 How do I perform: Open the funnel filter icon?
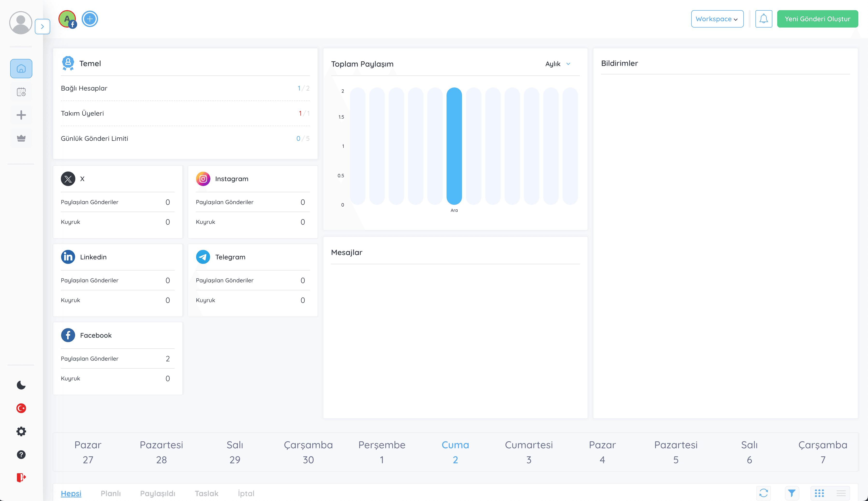(792, 493)
